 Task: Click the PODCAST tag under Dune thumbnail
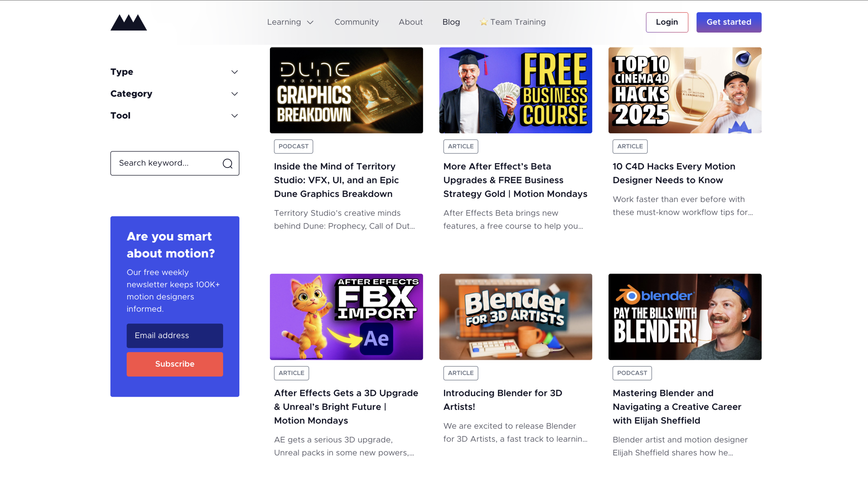click(x=293, y=146)
